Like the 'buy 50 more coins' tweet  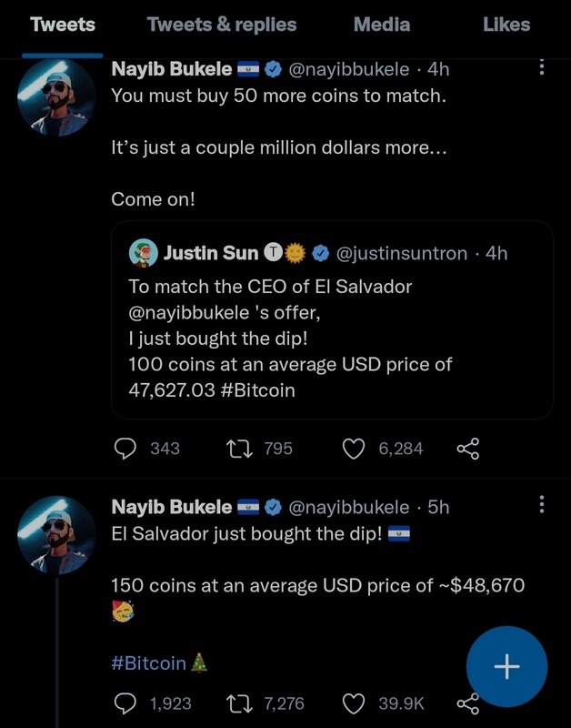click(354, 448)
